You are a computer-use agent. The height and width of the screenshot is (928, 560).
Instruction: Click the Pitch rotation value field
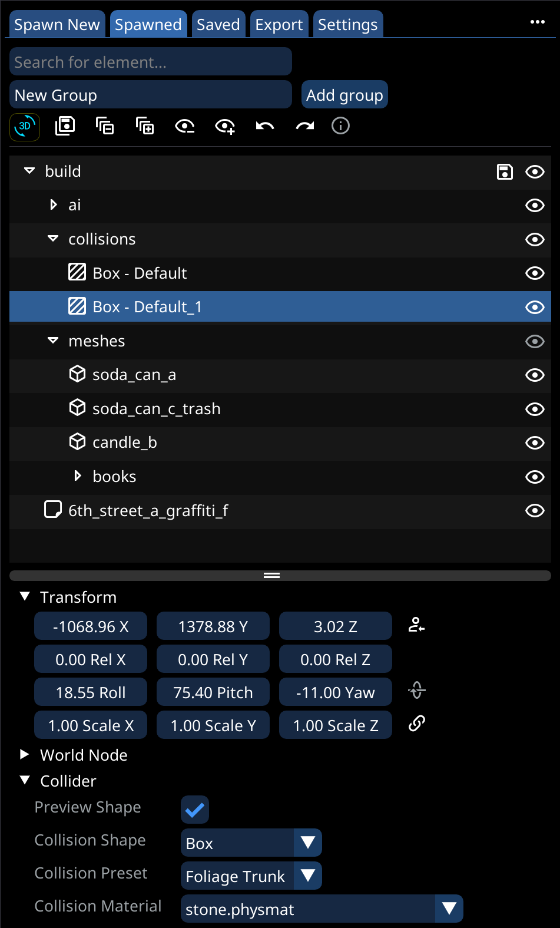coord(213,693)
